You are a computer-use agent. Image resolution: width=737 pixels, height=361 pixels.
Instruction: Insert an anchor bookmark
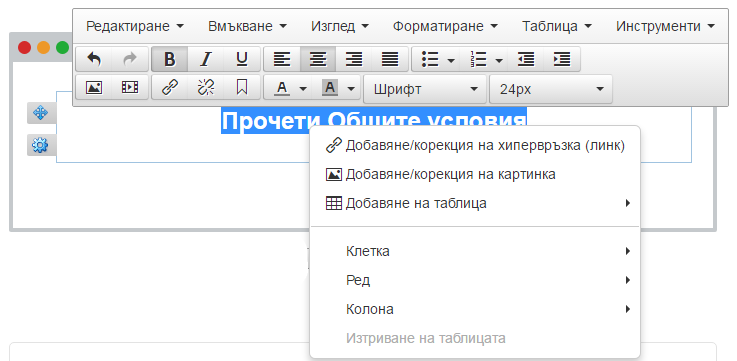point(242,87)
